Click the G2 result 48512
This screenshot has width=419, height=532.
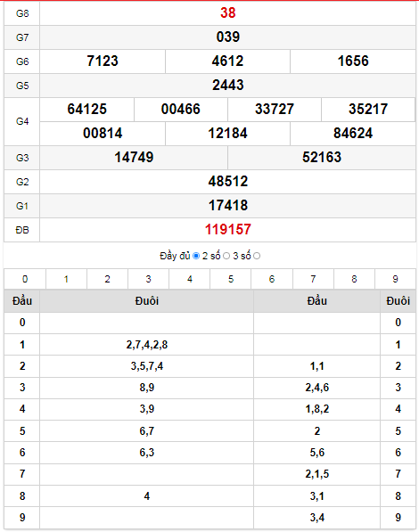pyautogui.click(x=228, y=182)
